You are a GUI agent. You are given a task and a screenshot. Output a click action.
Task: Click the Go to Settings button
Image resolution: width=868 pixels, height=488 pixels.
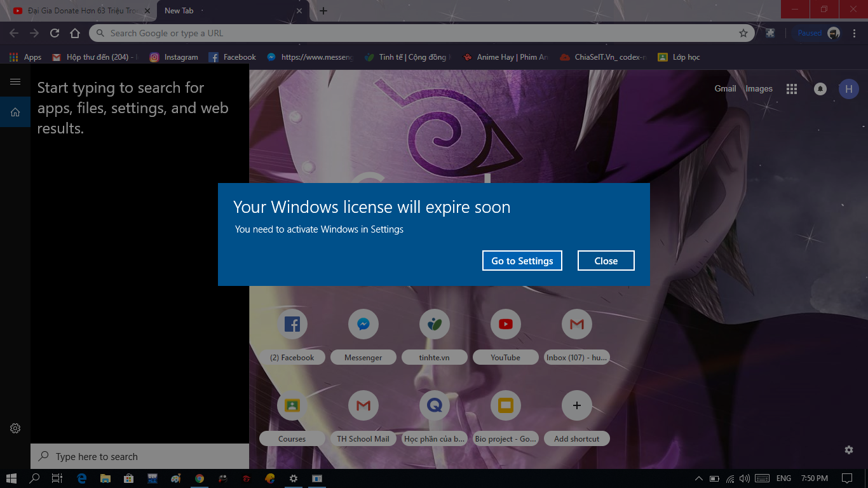coord(522,261)
